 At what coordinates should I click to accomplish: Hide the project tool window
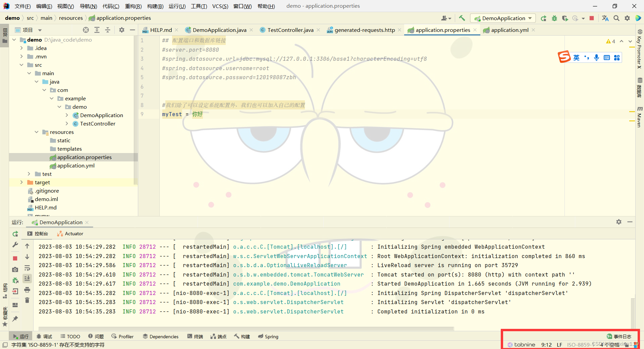point(132,30)
